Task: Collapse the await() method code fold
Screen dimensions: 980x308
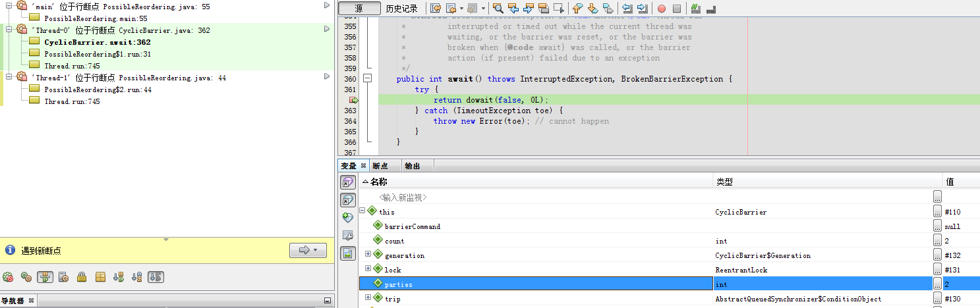Action: 368,78
